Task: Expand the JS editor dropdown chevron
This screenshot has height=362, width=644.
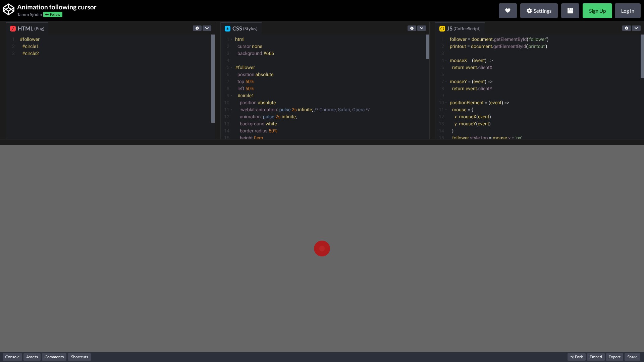Action: tap(636, 28)
